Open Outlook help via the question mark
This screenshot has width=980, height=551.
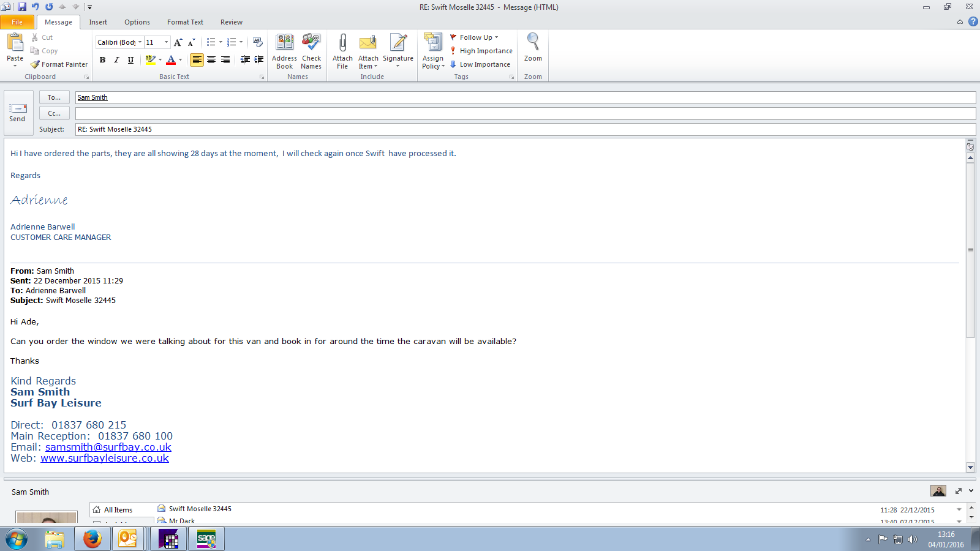point(973,21)
